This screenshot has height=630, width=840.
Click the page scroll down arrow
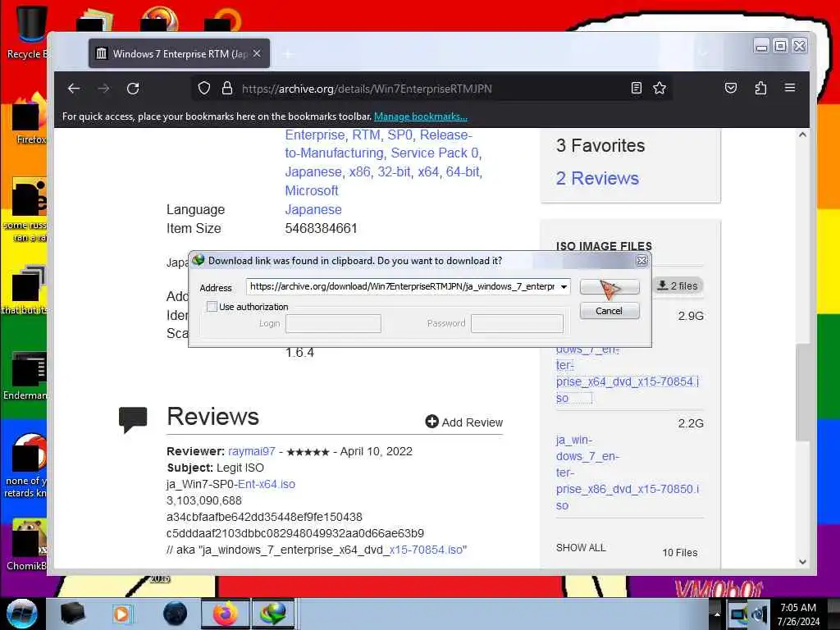click(802, 561)
